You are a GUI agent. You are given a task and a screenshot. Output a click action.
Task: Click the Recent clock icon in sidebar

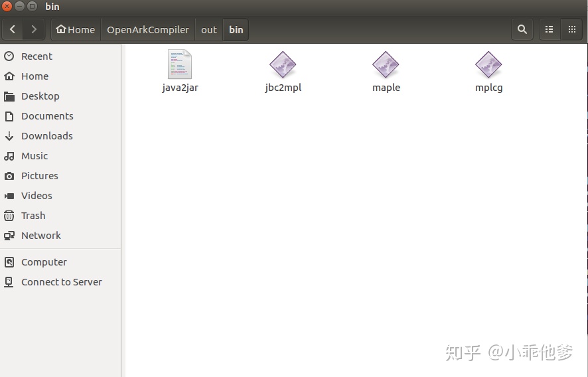(9, 56)
